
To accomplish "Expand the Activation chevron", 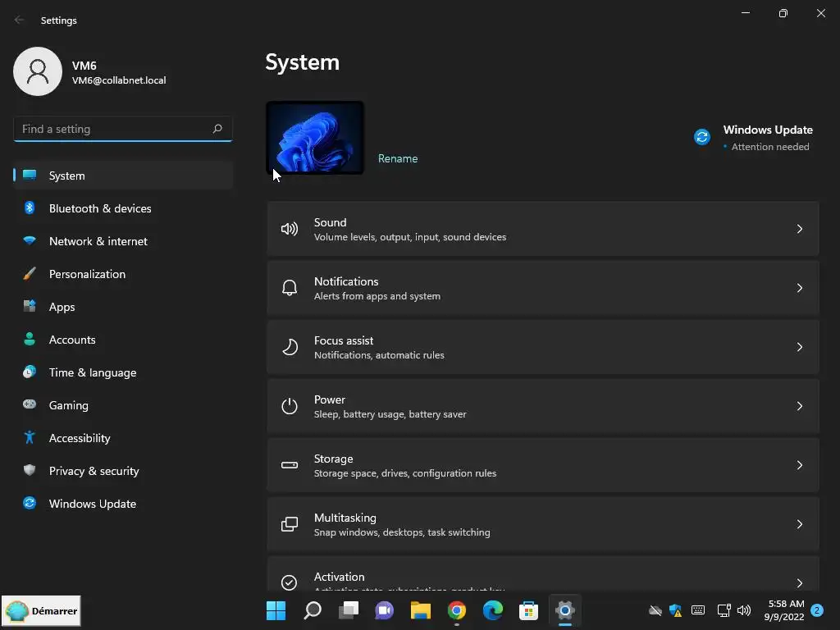I will pyautogui.click(x=799, y=583).
